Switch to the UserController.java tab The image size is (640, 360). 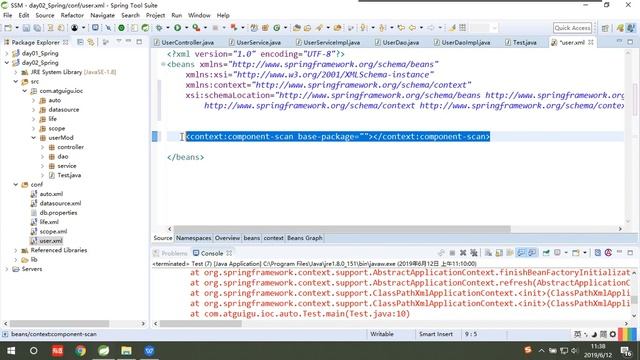click(184, 42)
